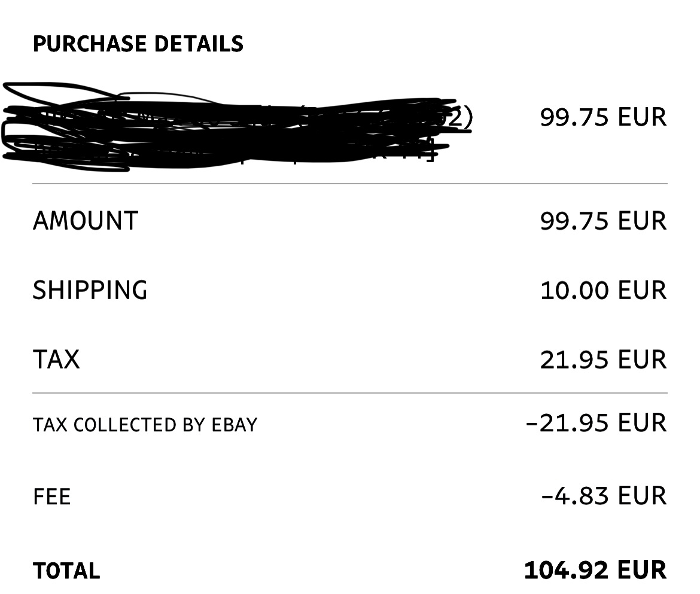Click the Tax Collected by eBay label
Image resolution: width=700 pixels, height=594 pixels.
145,425
